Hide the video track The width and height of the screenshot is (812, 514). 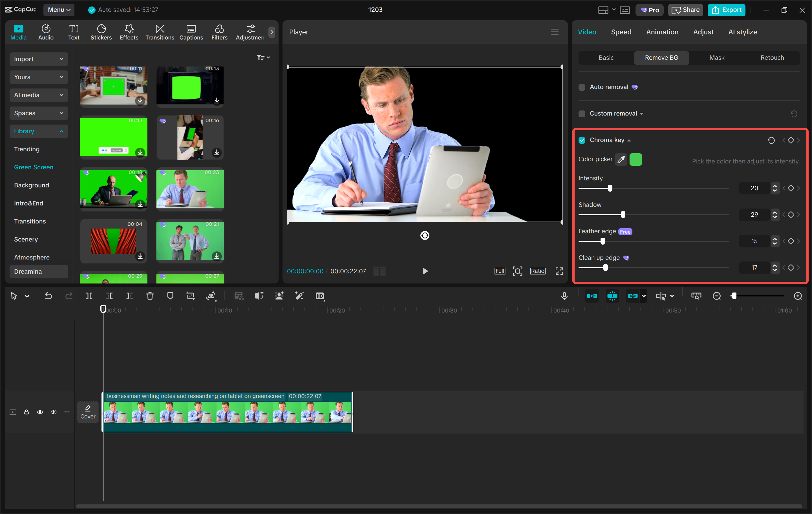pyautogui.click(x=40, y=412)
